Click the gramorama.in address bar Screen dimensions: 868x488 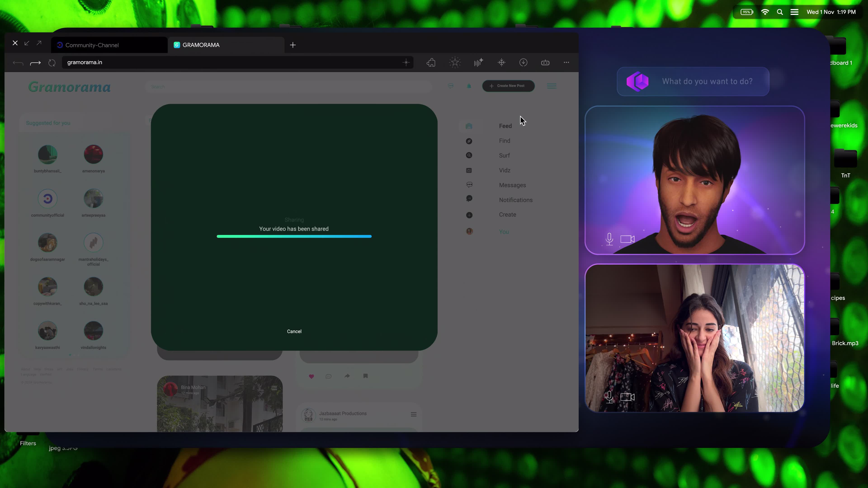pos(237,62)
